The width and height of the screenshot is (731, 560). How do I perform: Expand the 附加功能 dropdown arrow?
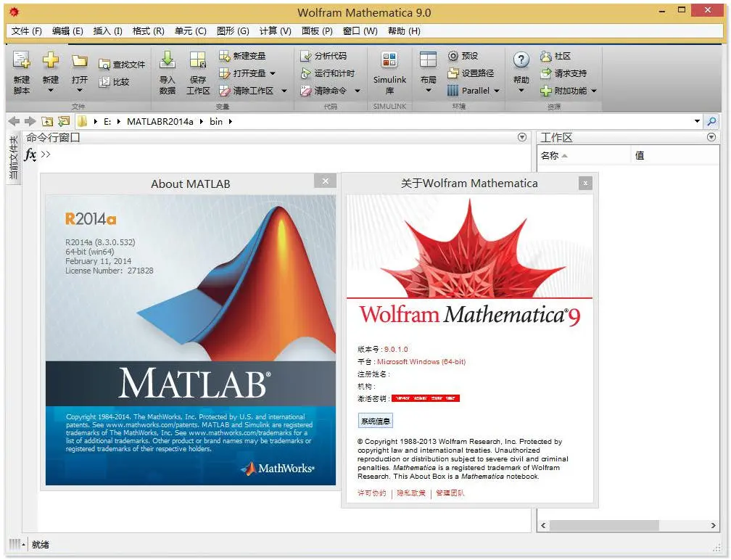click(594, 91)
